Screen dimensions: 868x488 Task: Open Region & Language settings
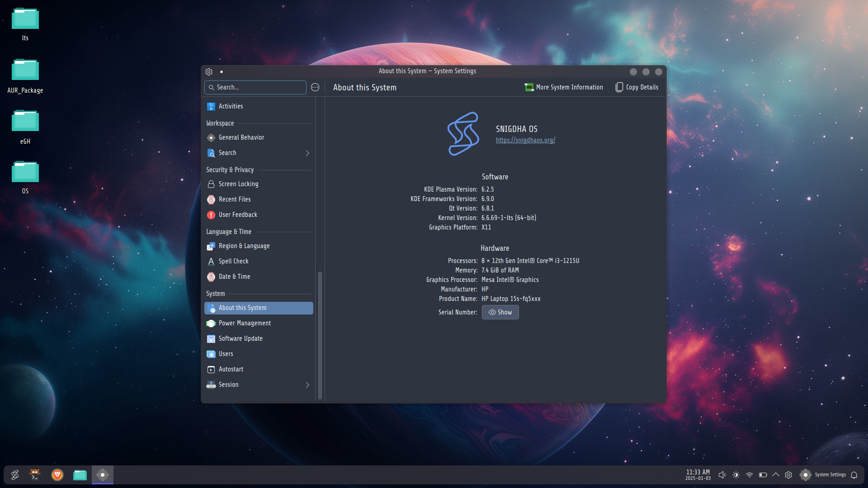(x=258, y=246)
